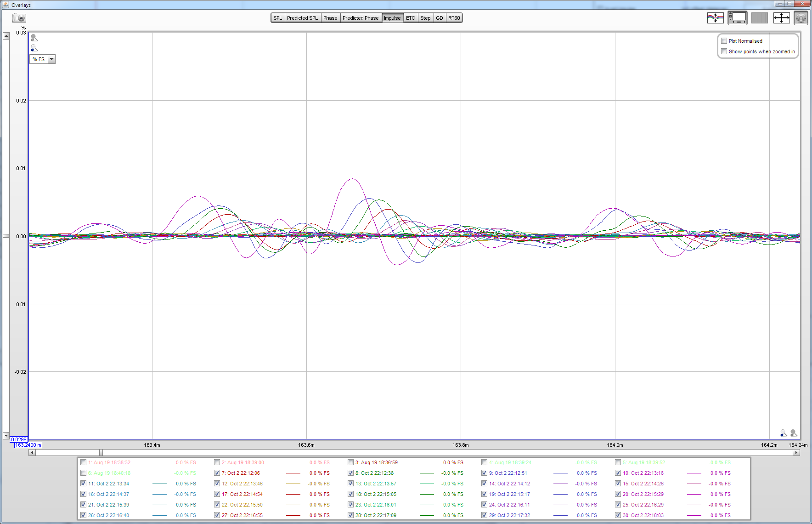The height and width of the screenshot is (524, 812).
Task: Open the separate traces overlay icon
Action: 715,18
